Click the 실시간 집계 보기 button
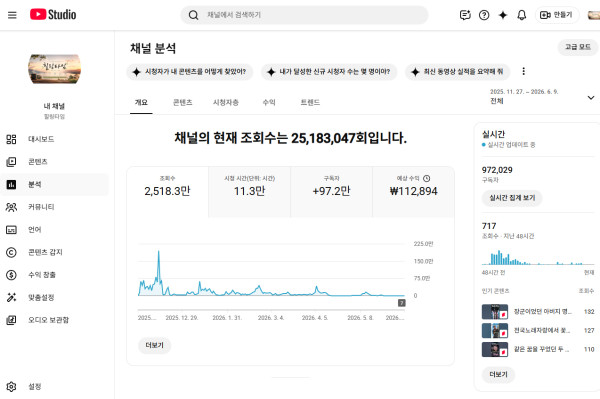This screenshot has height=399, width=600. 512,198
